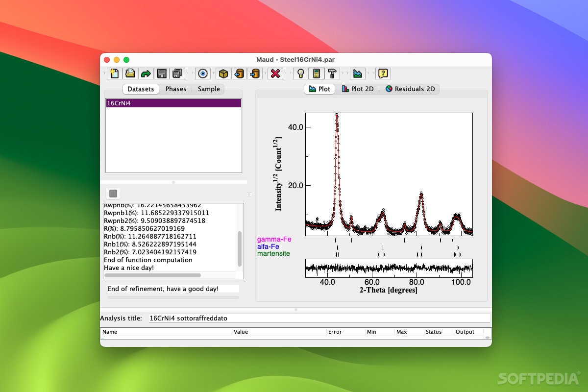This screenshot has height=392, width=588.
Task: Save the current analysis
Action: (161, 73)
